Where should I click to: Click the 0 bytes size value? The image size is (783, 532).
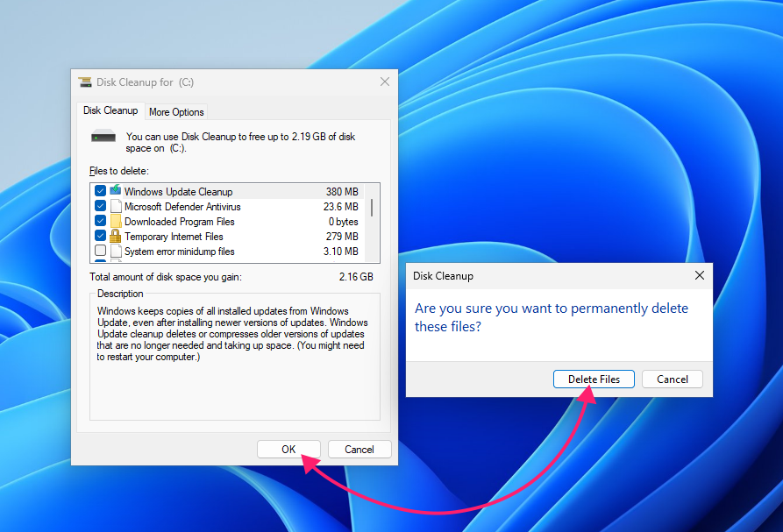pos(343,222)
